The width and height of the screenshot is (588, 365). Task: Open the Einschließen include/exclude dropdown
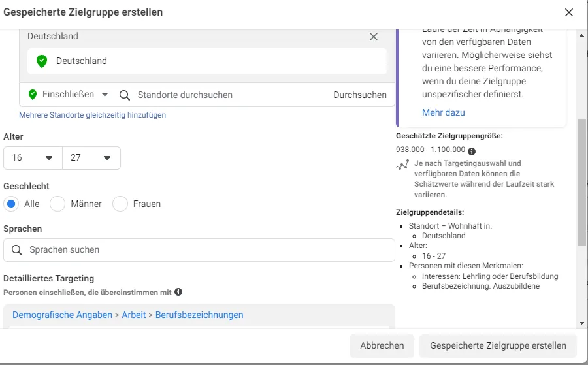(x=68, y=95)
